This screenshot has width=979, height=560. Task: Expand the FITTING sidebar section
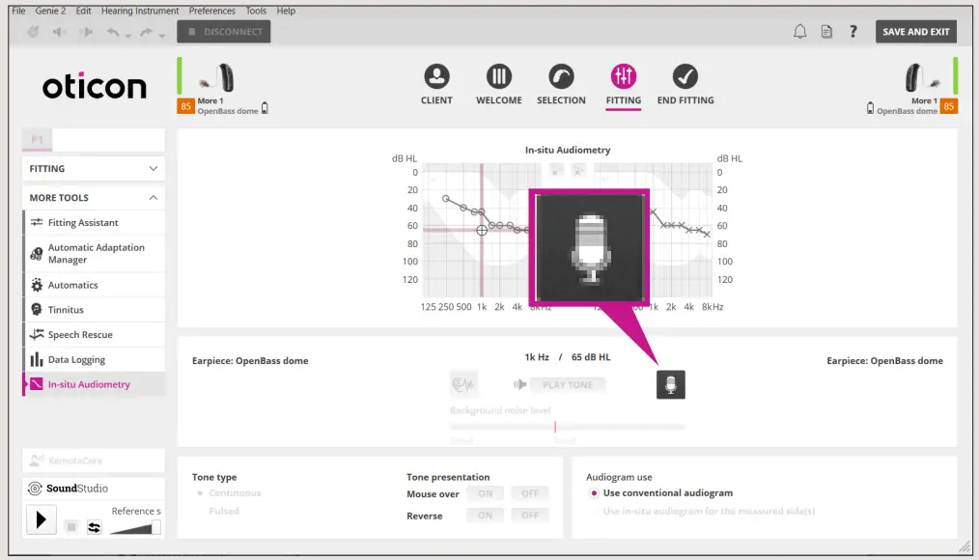click(x=94, y=169)
